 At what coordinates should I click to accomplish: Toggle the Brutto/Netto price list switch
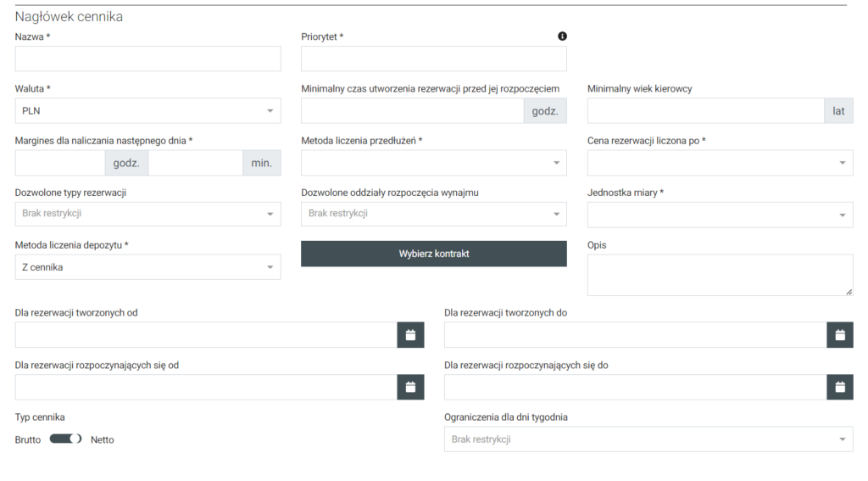click(65, 439)
